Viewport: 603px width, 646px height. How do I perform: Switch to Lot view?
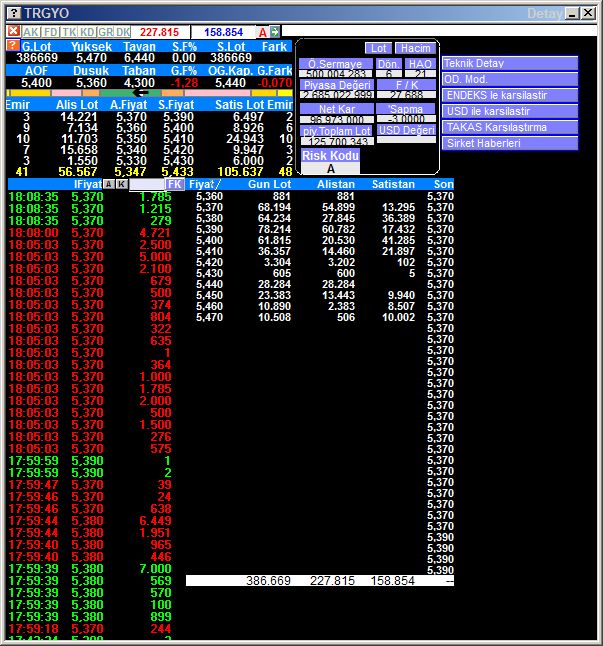[378, 48]
